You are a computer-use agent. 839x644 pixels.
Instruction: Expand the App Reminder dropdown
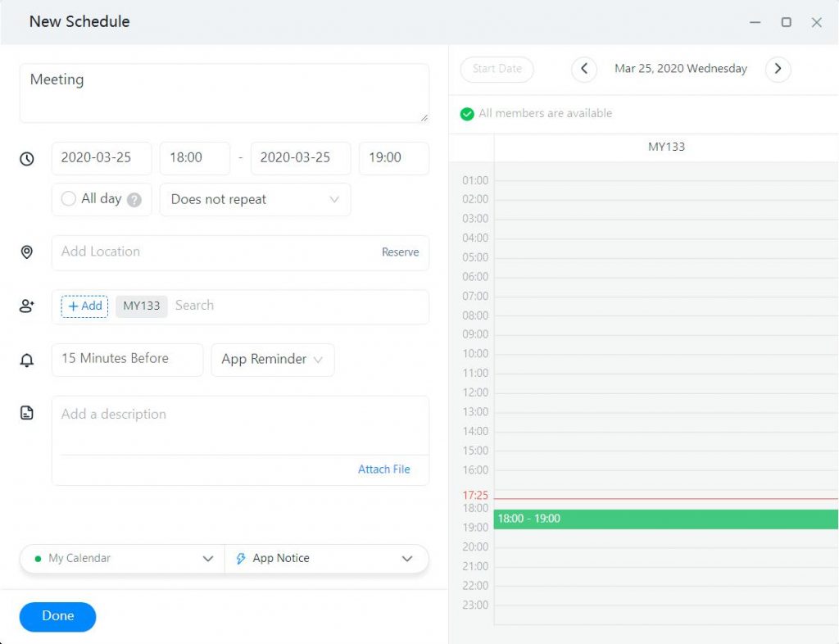(x=272, y=360)
